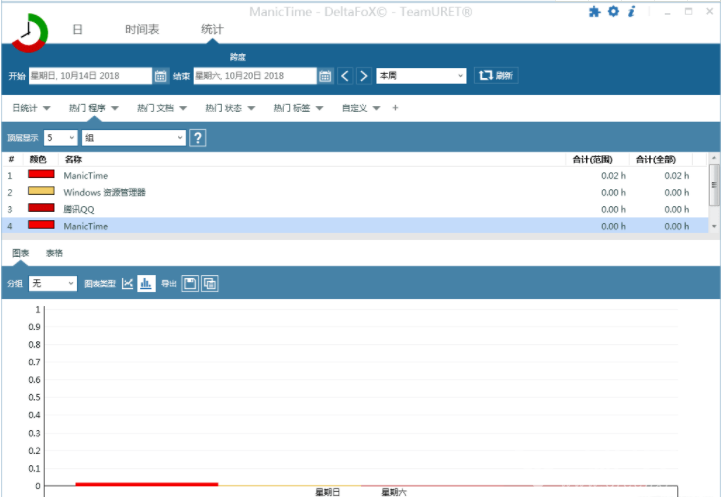Image resolution: width=722 pixels, height=497 pixels.
Task: Expand the 热门程序 dropdown arrow
Action: [115, 108]
